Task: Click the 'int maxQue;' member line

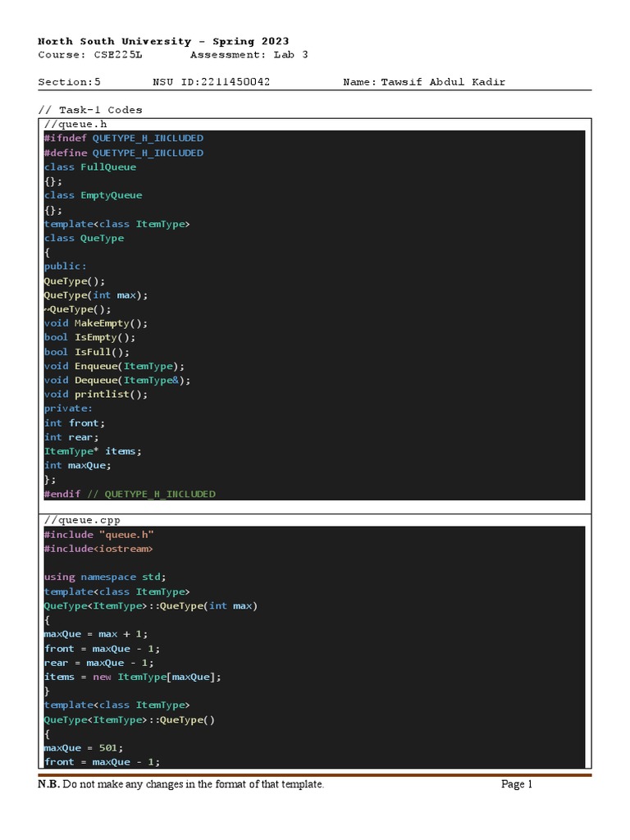Action: click(78, 466)
